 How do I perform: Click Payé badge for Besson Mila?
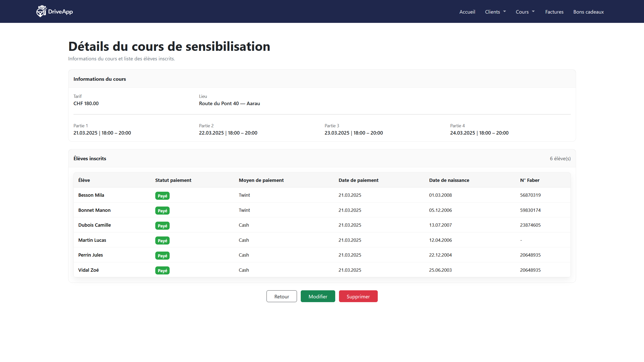(x=162, y=196)
